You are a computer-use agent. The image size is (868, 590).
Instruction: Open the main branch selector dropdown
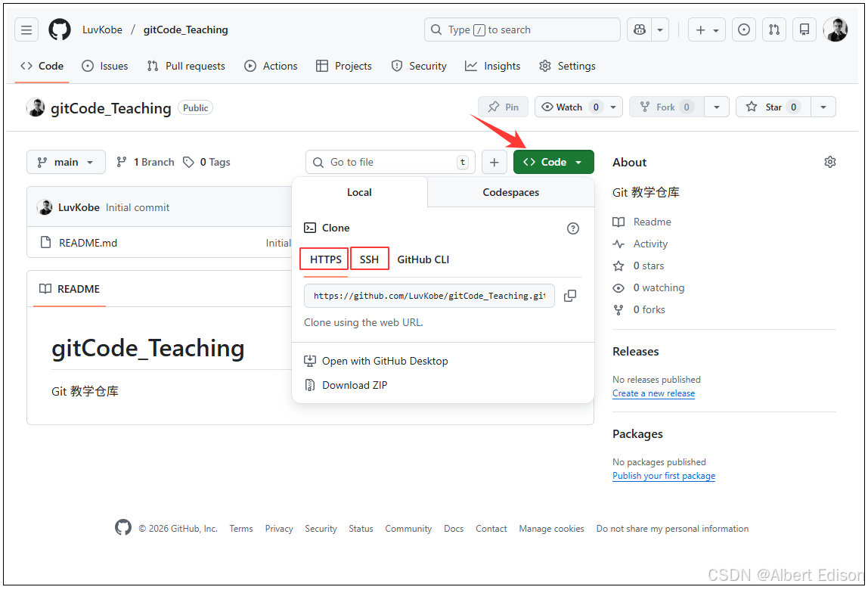(66, 162)
